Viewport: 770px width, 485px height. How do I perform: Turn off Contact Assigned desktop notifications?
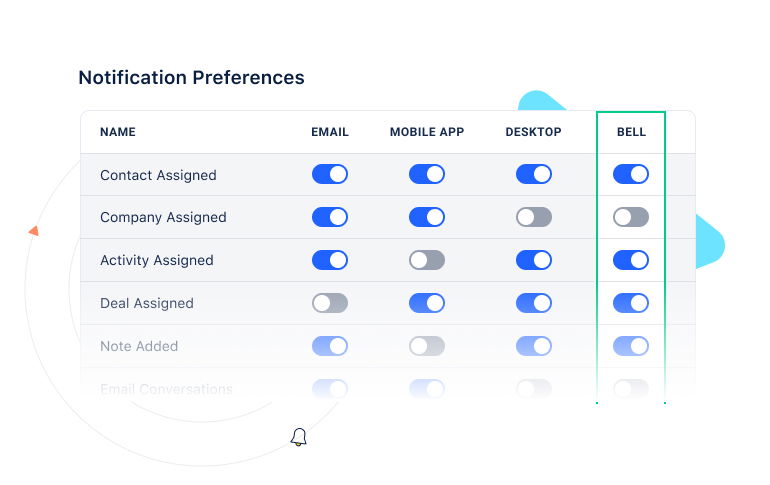click(x=533, y=174)
